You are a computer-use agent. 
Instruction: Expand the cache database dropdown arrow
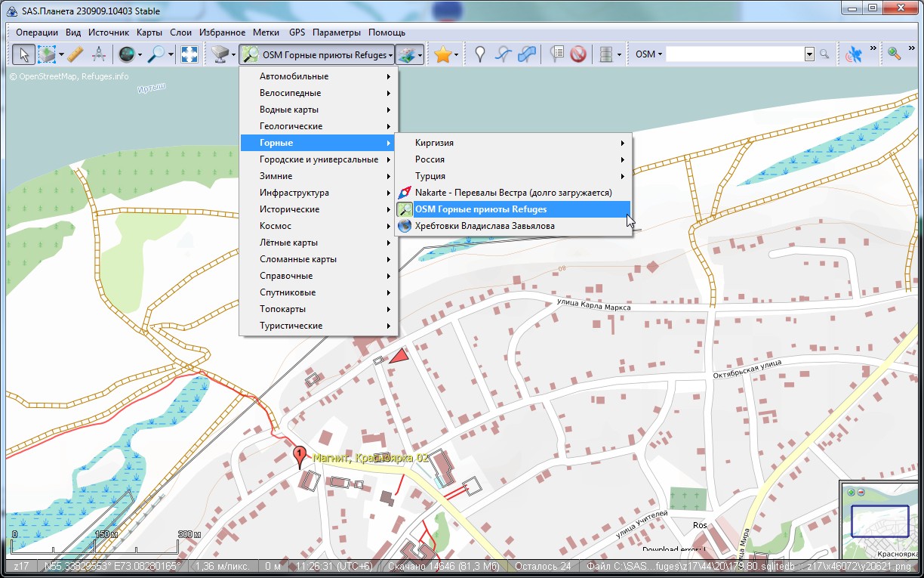pos(619,54)
